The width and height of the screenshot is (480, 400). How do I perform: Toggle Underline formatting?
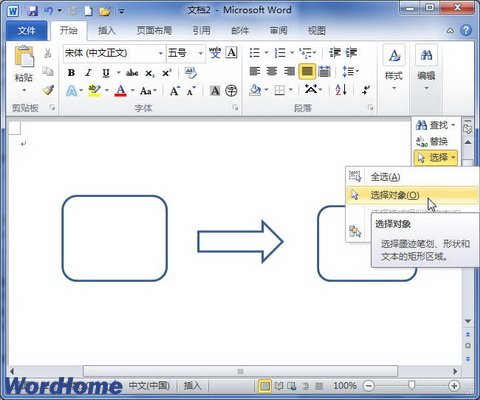pyautogui.click(x=106, y=73)
